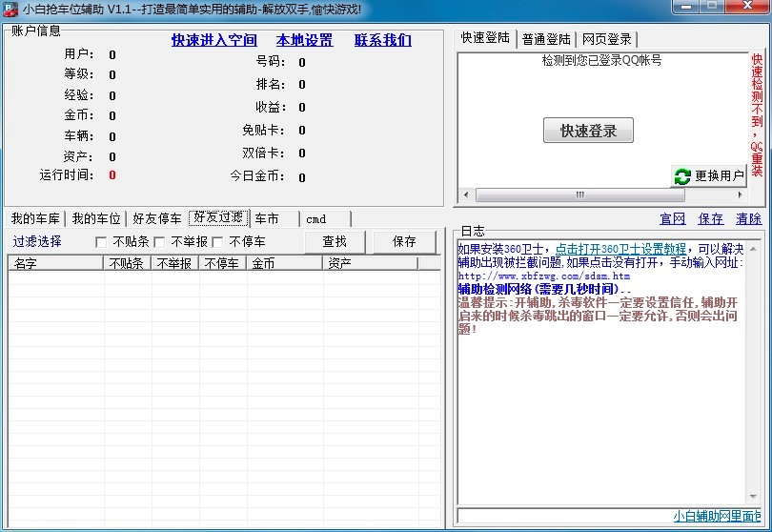The image size is (772, 532).
Task: Click the app icon in title bar
Action: pyautogui.click(x=10, y=10)
